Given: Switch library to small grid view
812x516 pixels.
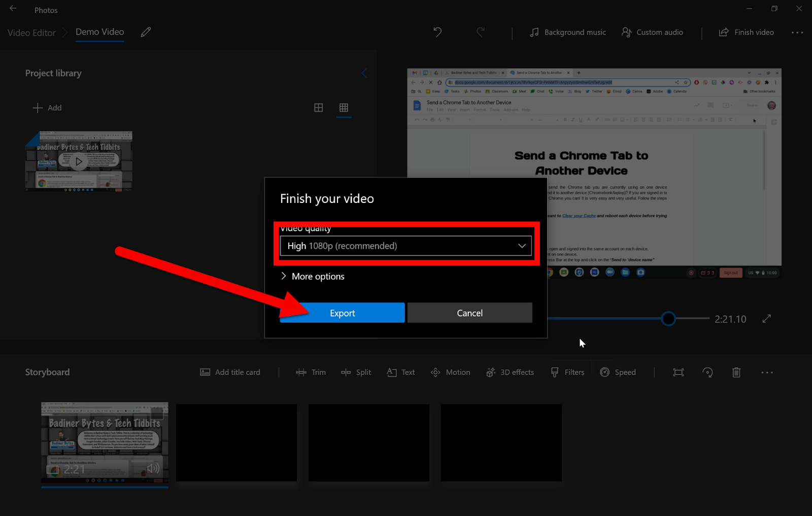Looking at the screenshot, I should coord(344,108).
